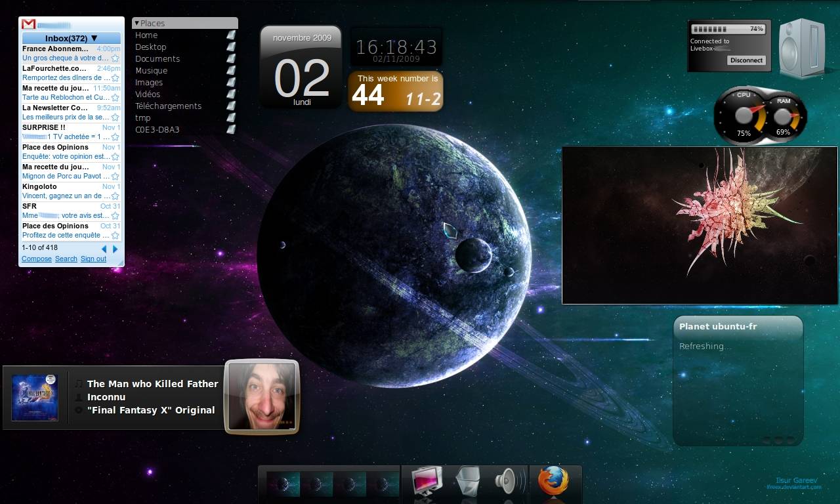Open the Inbox(372) dropdown
This screenshot has width=840, height=504.
tap(72, 38)
